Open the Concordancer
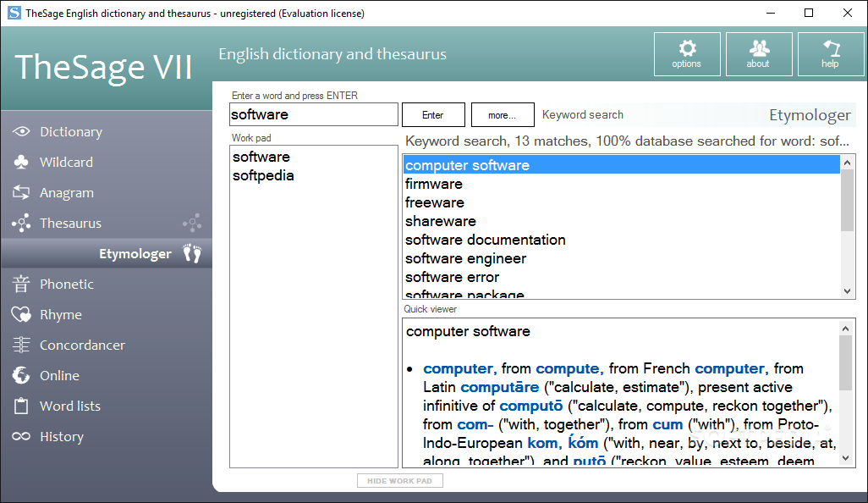This screenshot has height=503, width=868. (x=82, y=345)
